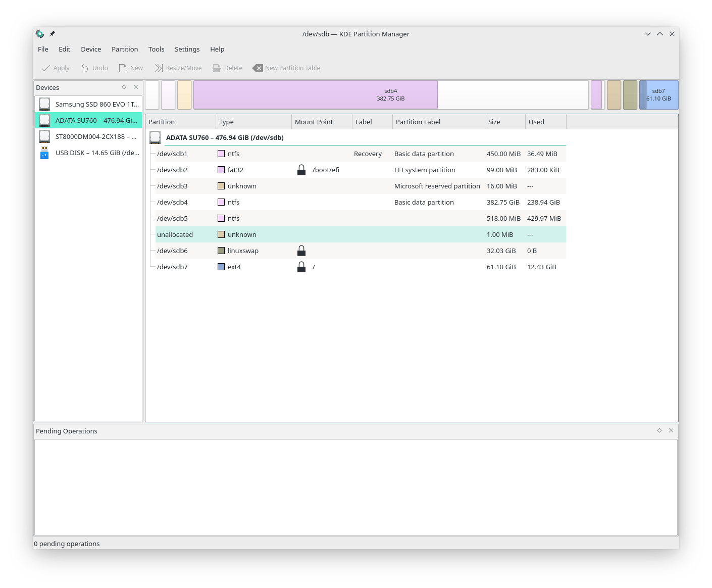
Task: Open the Help menu
Action: [217, 49]
